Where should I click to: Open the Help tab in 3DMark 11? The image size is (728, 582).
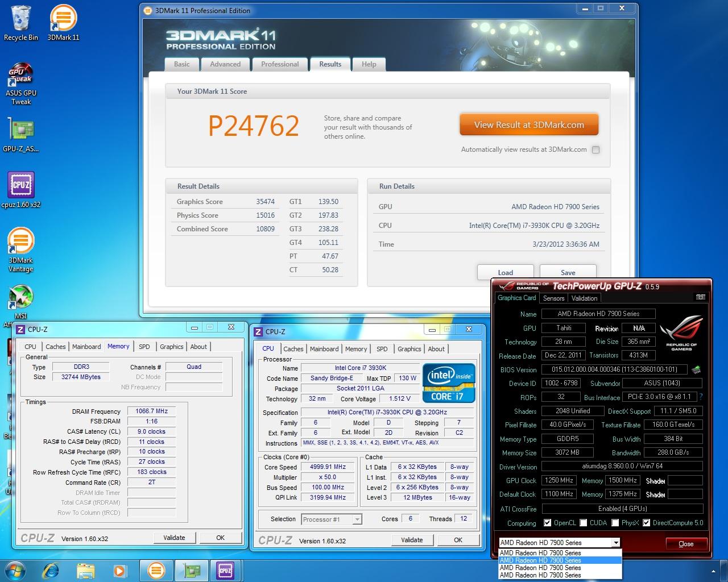(369, 64)
